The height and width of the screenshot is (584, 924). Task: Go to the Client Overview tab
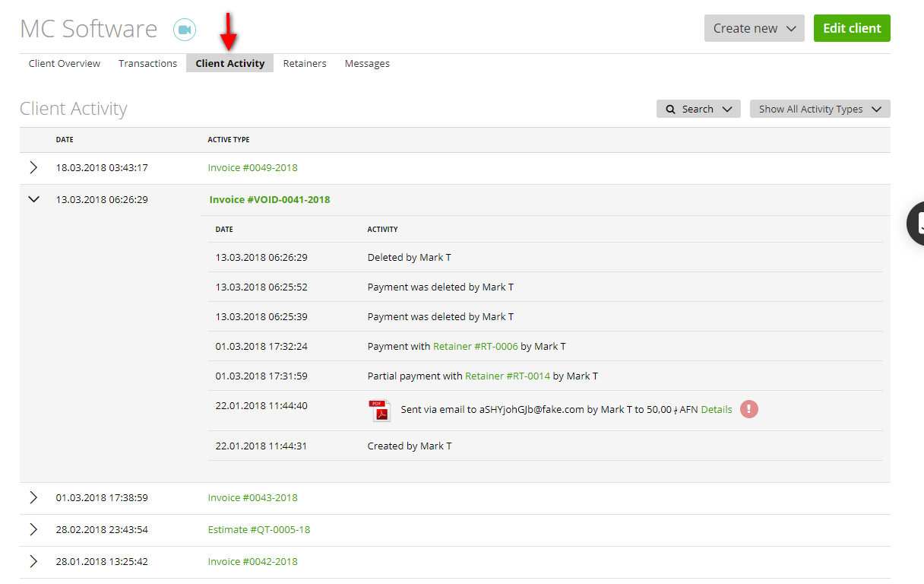[x=64, y=63]
